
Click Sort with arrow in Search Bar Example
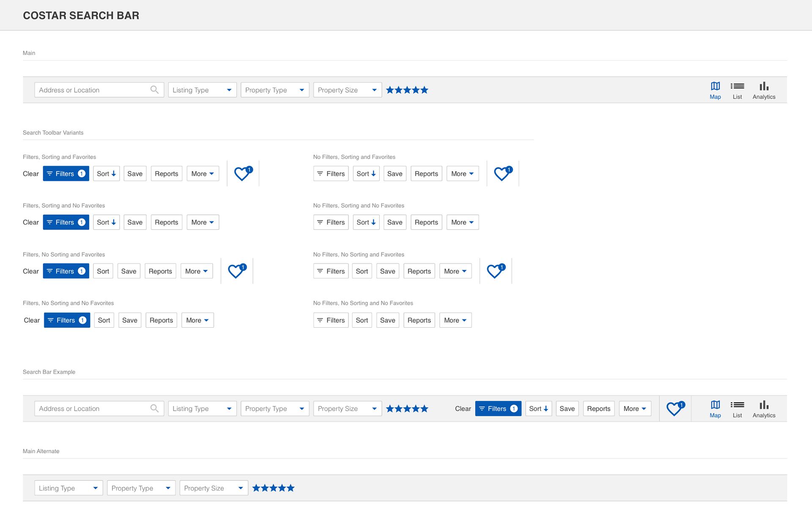[x=539, y=409]
